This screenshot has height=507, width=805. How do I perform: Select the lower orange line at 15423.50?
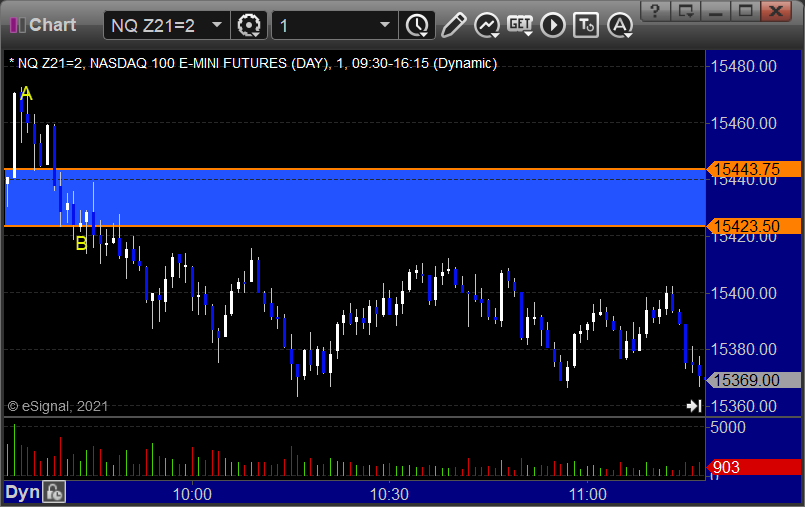[x=354, y=226]
